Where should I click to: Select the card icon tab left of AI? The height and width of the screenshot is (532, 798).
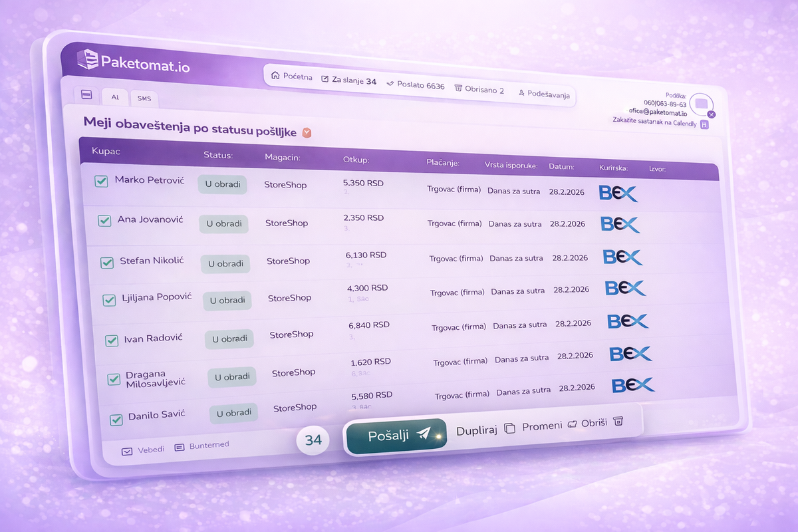point(86,95)
